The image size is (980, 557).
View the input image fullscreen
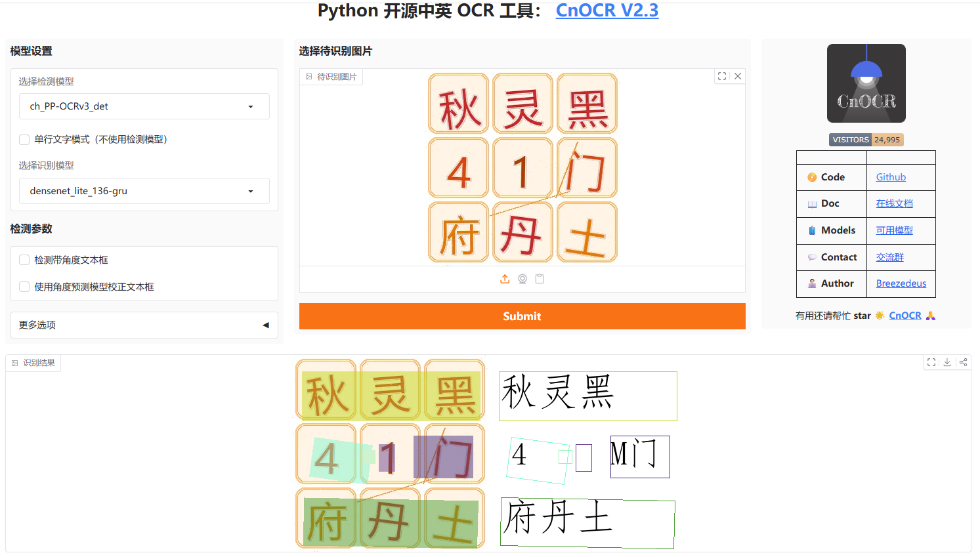(722, 76)
